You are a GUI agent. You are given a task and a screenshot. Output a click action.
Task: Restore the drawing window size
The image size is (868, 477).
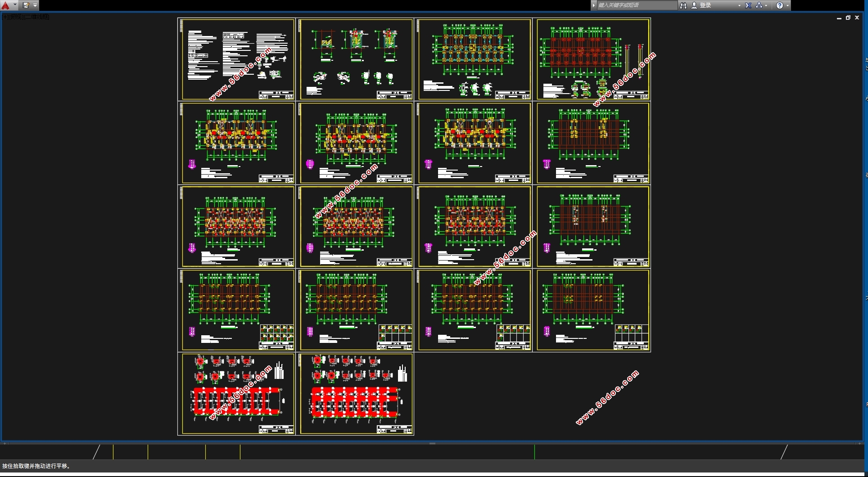click(848, 18)
